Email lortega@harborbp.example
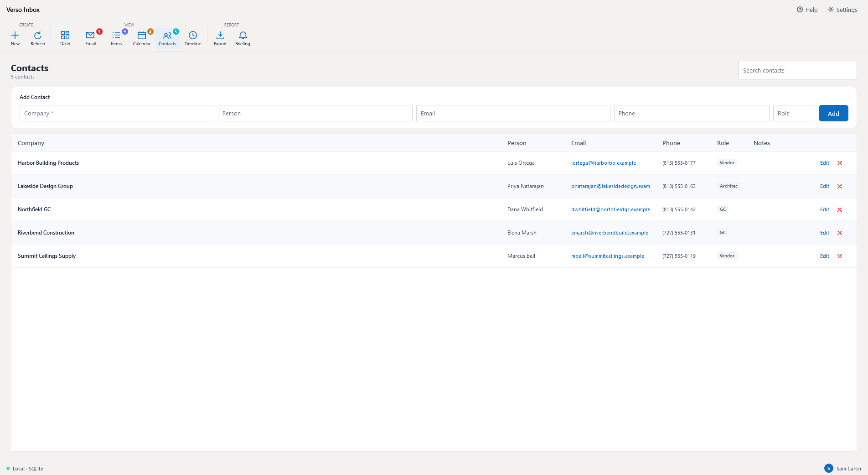868x475 pixels. (x=603, y=163)
